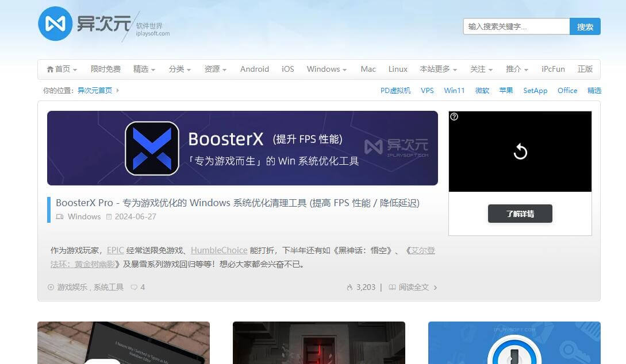The width and height of the screenshot is (626, 364).
Task: Click the question mark icon on the ad
Action: click(454, 117)
